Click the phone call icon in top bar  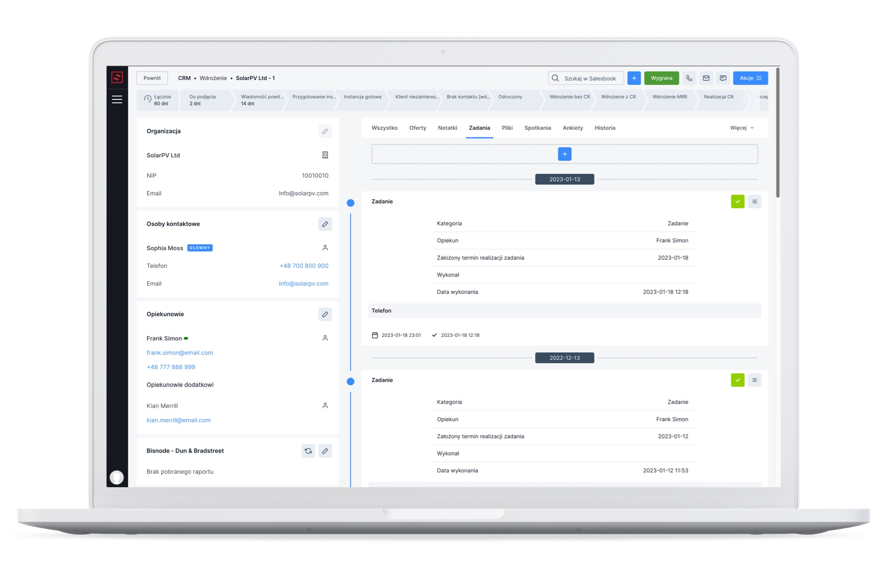pos(689,78)
